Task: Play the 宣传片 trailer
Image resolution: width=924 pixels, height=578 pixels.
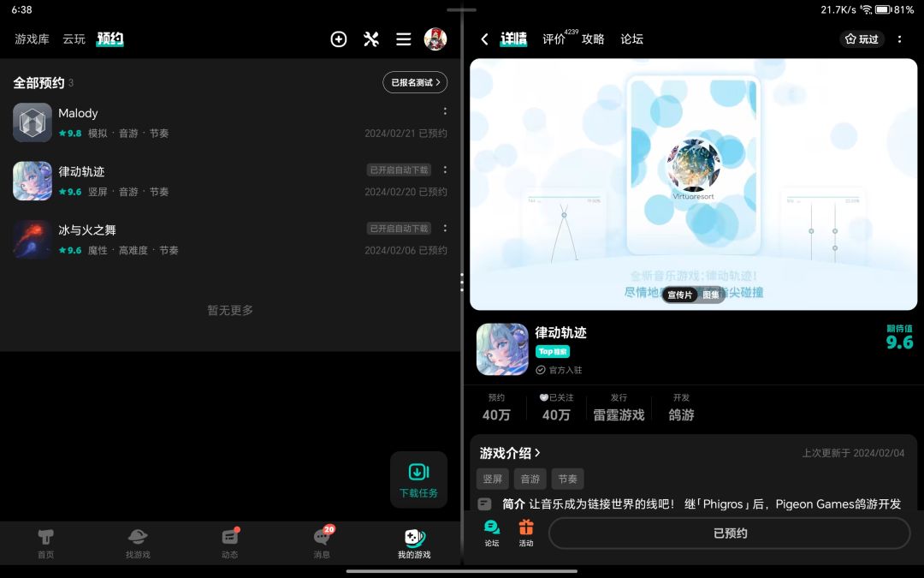Action: (x=679, y=295)
